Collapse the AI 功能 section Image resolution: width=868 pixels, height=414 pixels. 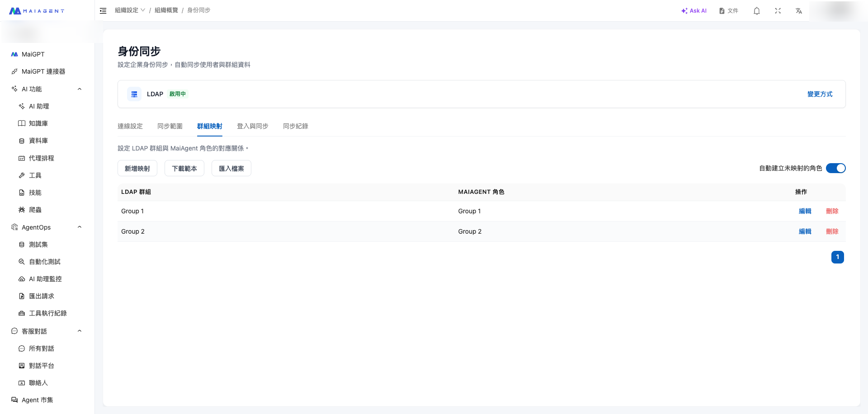tap(80, 89)
